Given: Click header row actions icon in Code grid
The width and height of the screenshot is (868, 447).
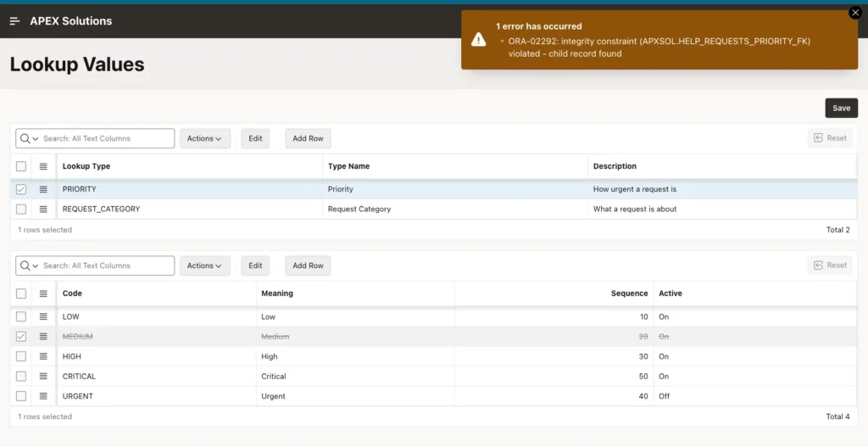Looking at the screenshot, I should click(43, 293).
